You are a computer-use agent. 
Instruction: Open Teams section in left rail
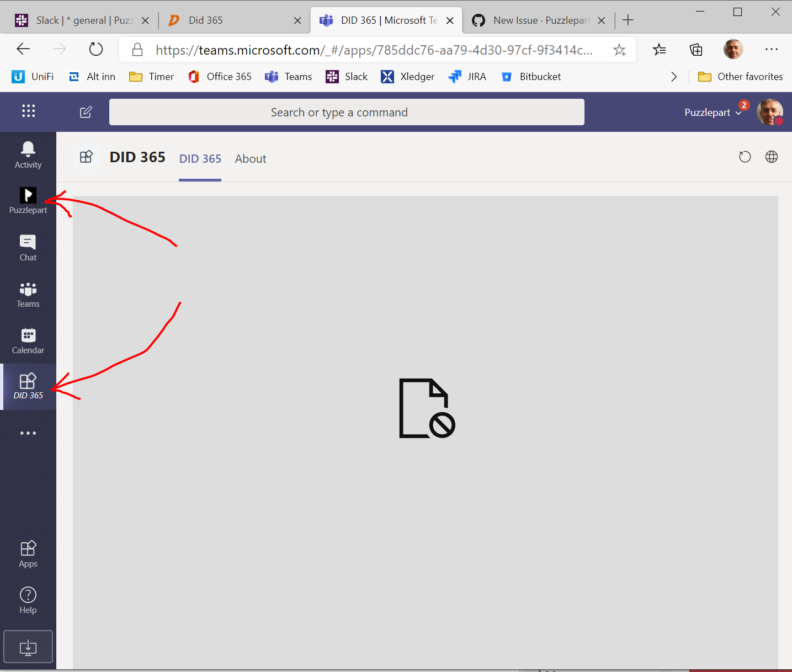point(28,294)
